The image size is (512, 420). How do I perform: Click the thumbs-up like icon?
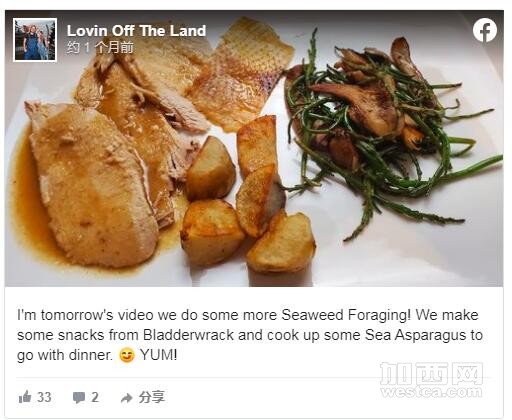tap(25, 397)
